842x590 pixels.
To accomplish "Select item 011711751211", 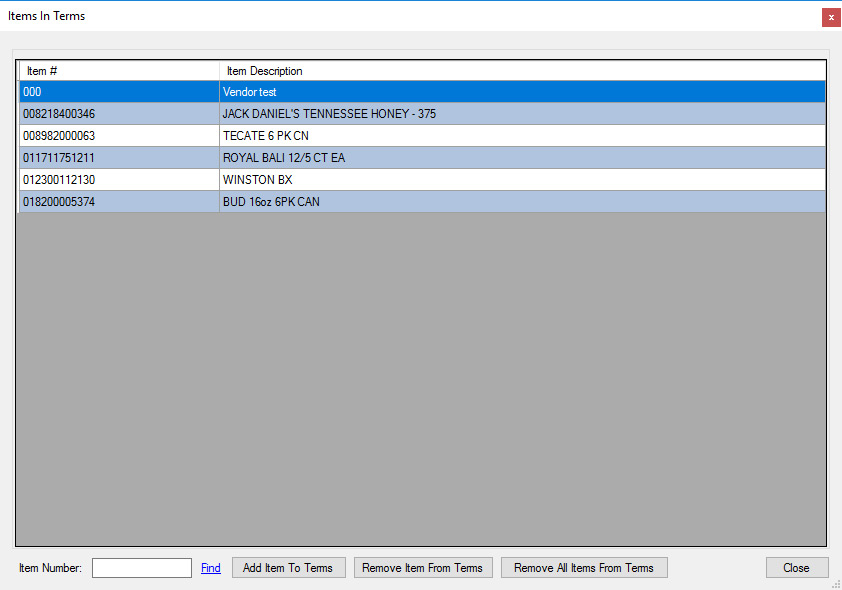I will coord(119,158).
